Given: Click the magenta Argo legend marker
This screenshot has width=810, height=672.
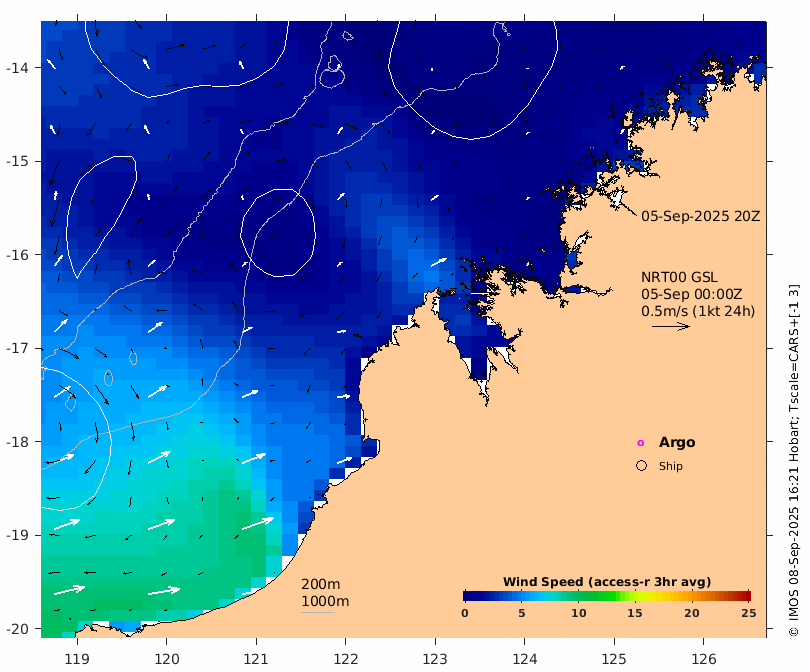Looking at the screenshot, I should (641, 443).
